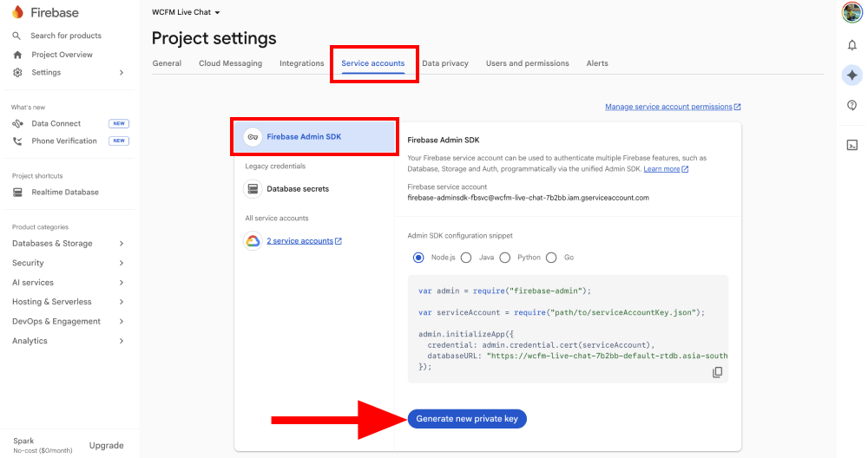Switch to the Cloud Messaging tab
Screen dimensions: 868x458
[x=230, y=63]
